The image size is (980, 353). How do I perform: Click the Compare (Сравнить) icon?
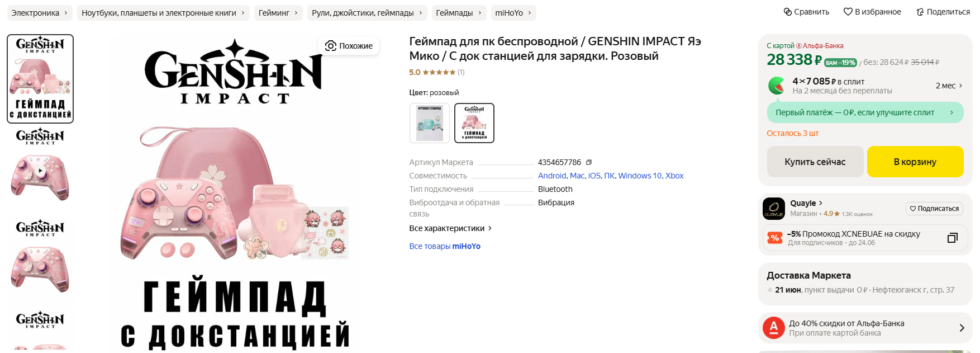pyautogui.click(x=788, y=12)
